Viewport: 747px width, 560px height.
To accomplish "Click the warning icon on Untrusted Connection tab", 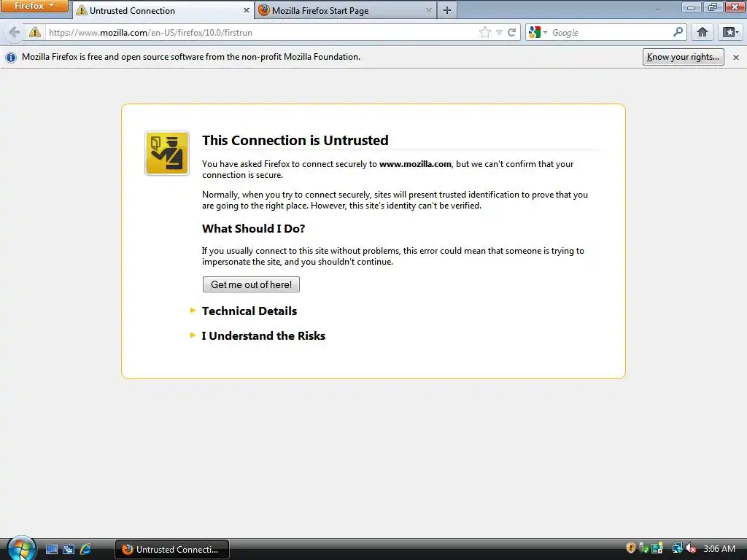I will tap(82, 10).
